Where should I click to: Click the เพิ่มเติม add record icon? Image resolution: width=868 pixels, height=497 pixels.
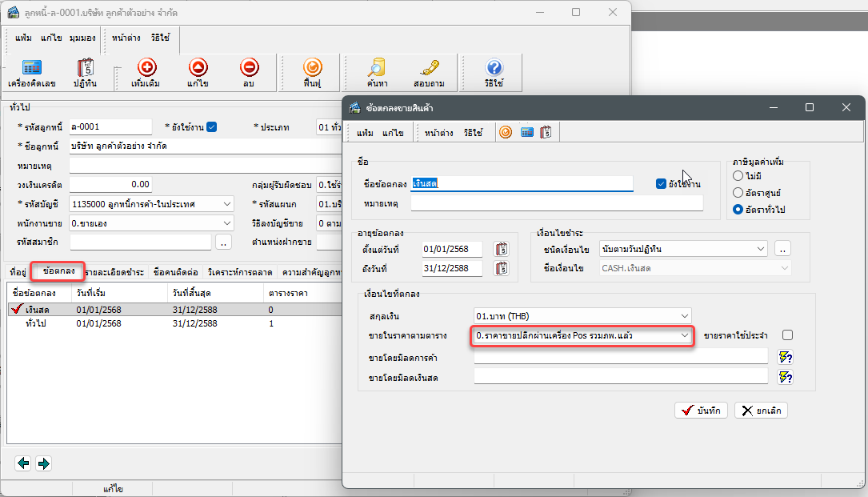[146, 72]
